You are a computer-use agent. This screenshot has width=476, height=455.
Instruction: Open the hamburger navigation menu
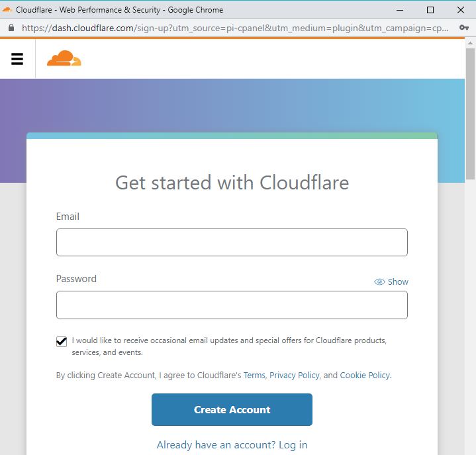(x=17, y=59)
